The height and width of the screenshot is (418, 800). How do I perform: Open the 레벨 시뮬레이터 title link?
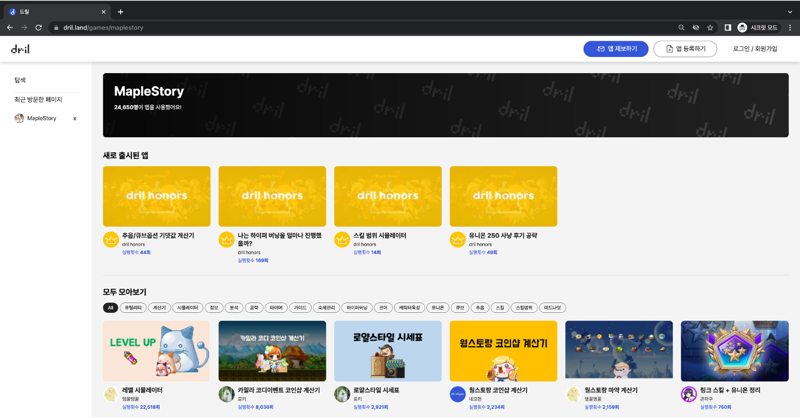(x=142, y=390)
